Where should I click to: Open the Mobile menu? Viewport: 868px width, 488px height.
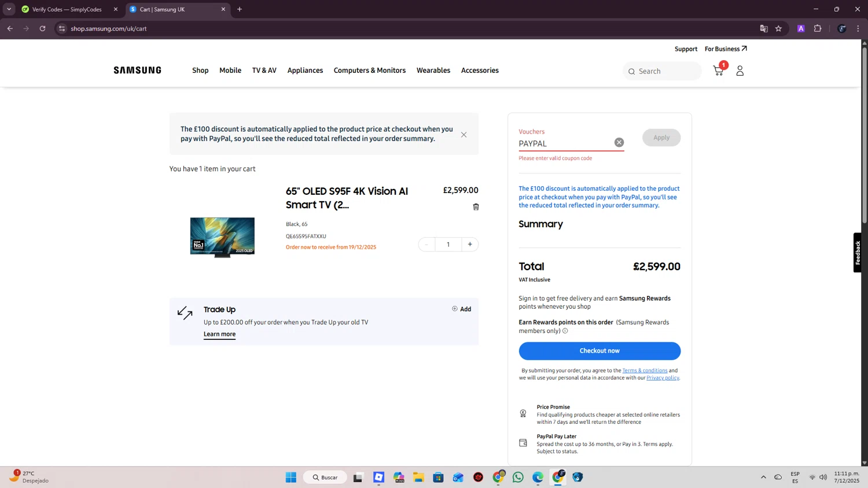click(230, 71)
